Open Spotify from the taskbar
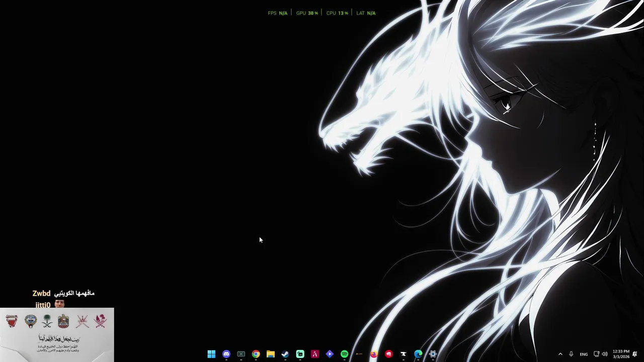Screen dimensions: 644x362 (x=344, y=354)
